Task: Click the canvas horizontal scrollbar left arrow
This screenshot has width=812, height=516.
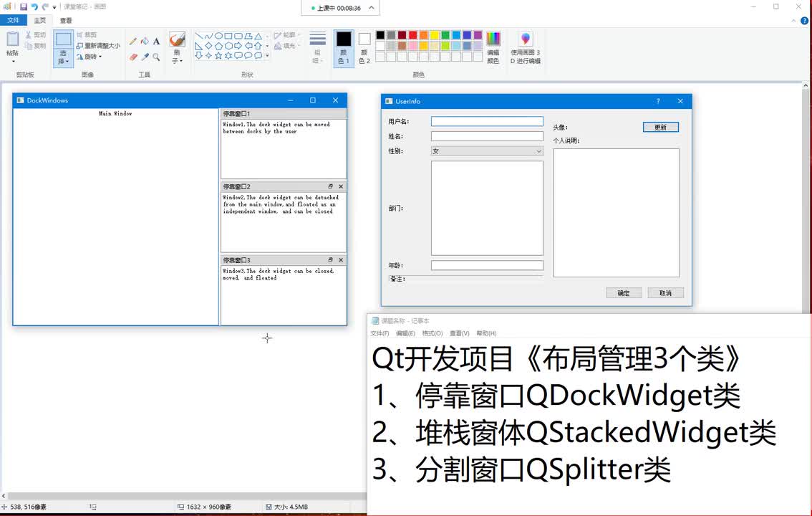Action: point(4,496)
